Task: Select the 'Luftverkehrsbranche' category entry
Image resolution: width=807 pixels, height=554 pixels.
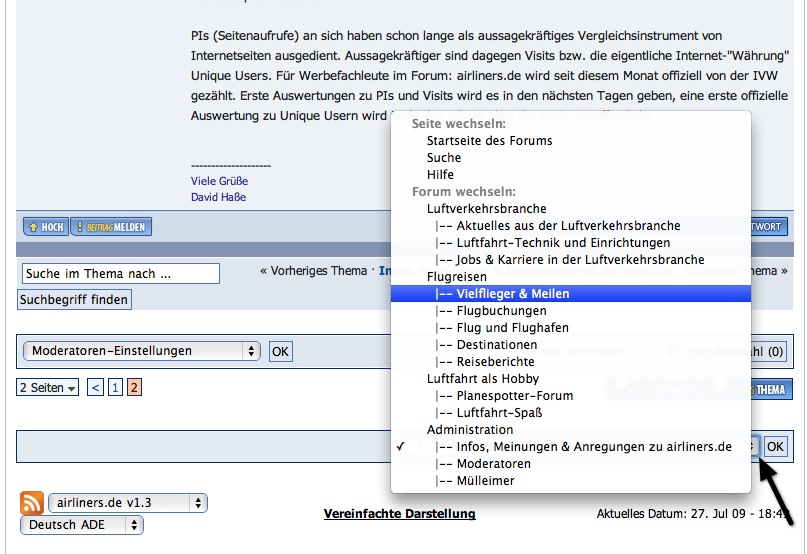Action: [571, 209]
